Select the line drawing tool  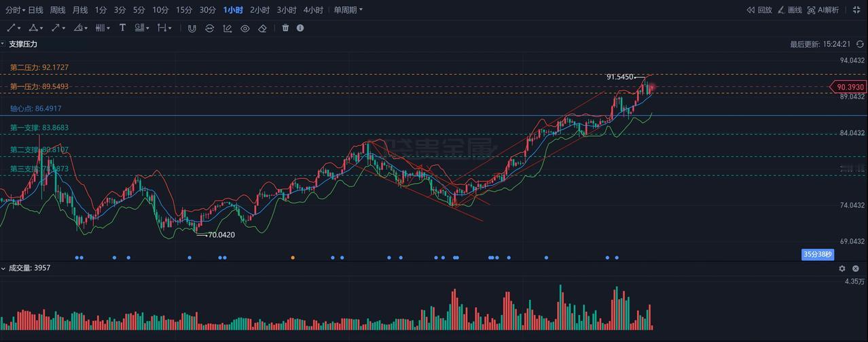coord(11,28)
